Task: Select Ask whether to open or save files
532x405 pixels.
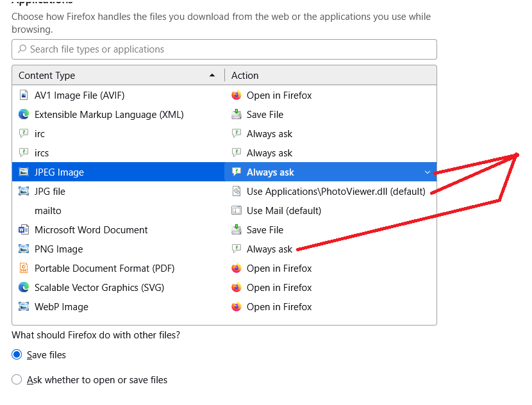Action: point(17,380)
